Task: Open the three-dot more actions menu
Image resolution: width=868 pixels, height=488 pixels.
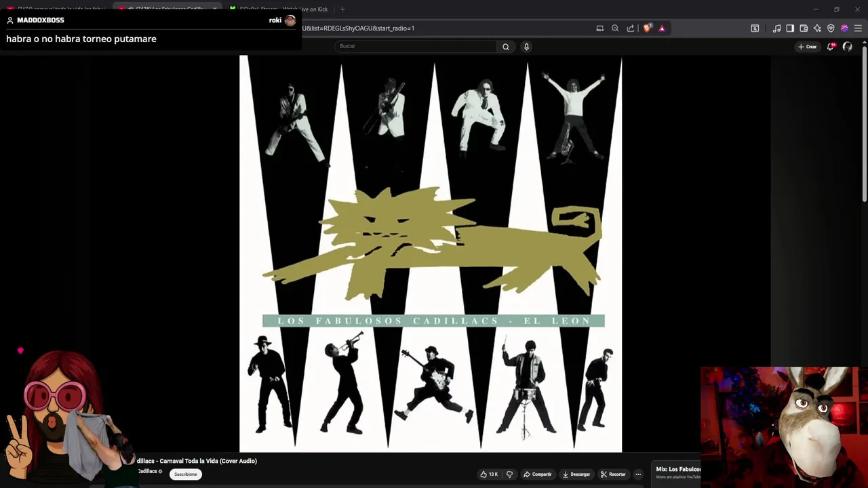Action: pos(638,474)
